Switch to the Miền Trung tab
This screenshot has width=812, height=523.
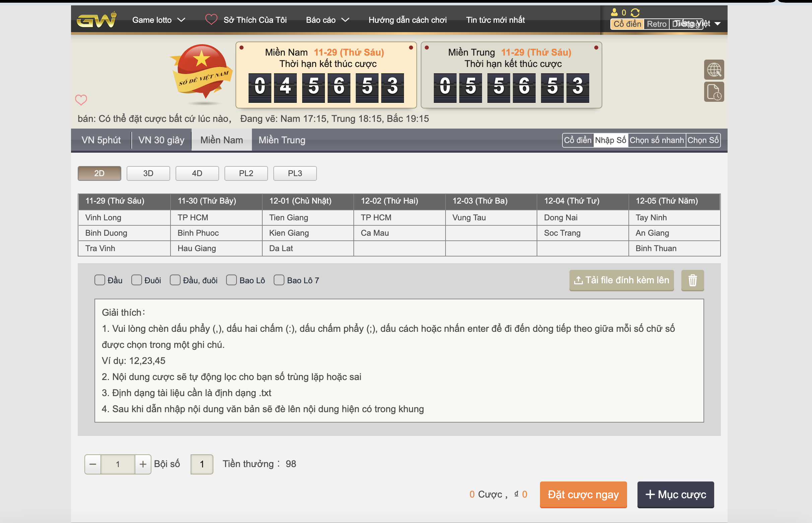tap(282, 140)
